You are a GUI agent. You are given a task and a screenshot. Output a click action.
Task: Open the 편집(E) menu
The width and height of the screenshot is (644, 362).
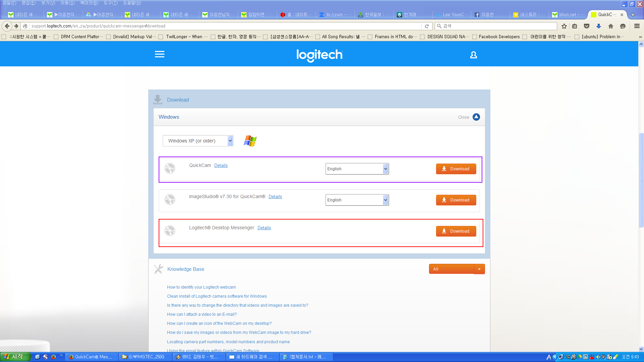tap(29, 3)
